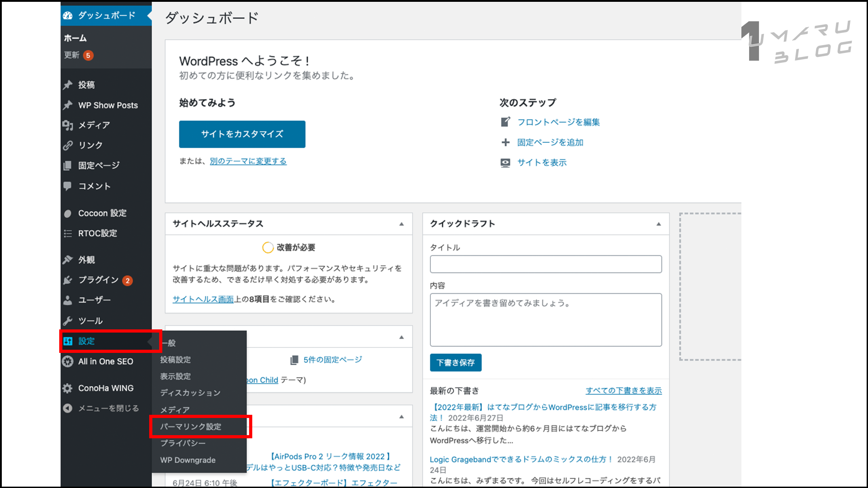The height and width of the screenshot is (488, 868).
Task: Open the 5件の固定ページ link text
Action: 333,360
